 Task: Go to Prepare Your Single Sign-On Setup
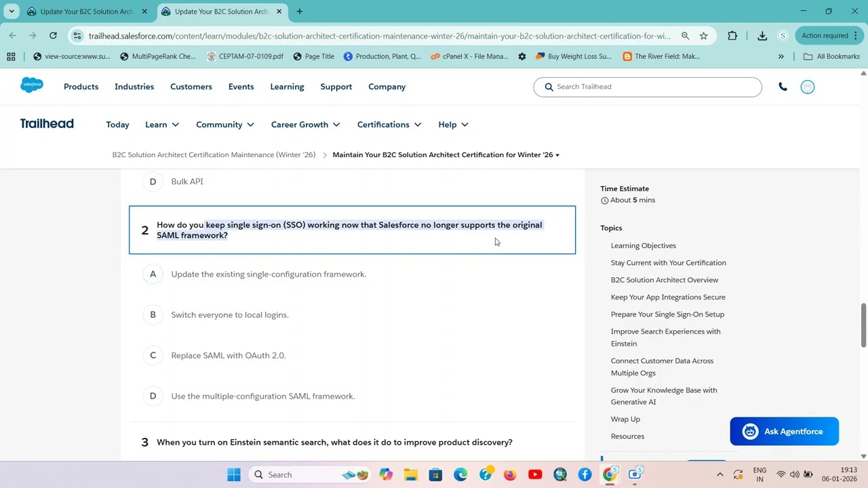click(667, 314)
